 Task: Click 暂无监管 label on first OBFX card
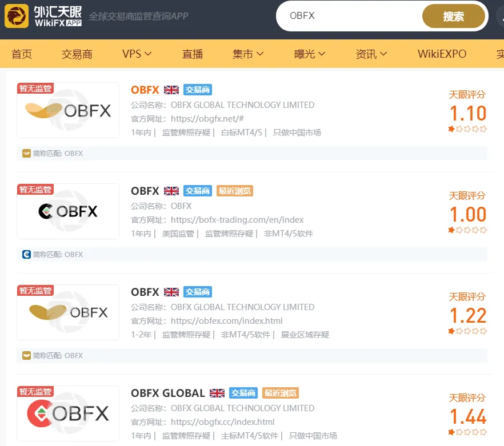35,89
